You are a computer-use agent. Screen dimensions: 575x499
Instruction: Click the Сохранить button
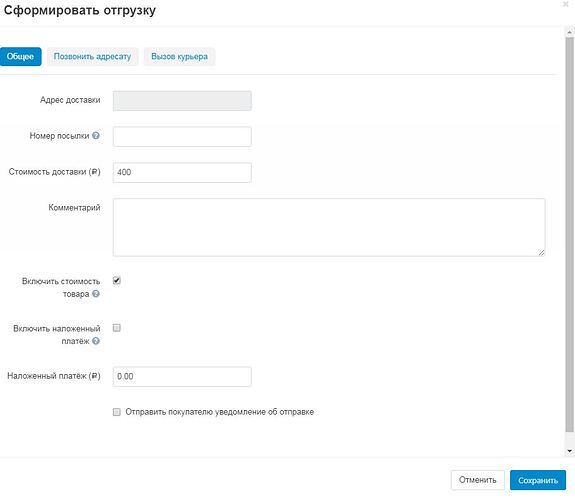538,480
